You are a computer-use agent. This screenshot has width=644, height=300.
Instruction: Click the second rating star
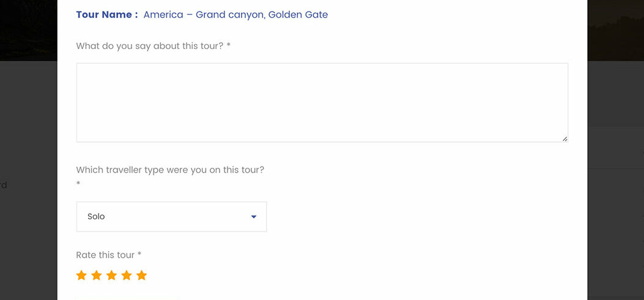click(x=96, y=276)
